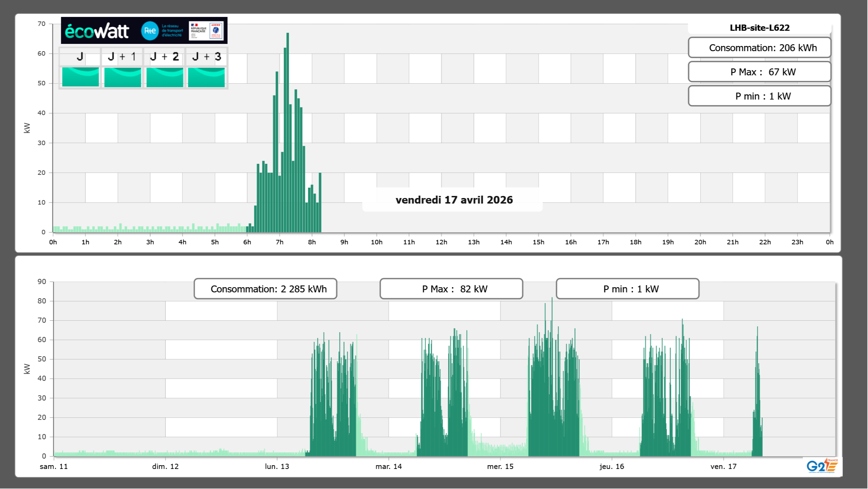Click the P Max : 67 kW box
This screenshot has width=868, height=489.
tap(759, 72)
